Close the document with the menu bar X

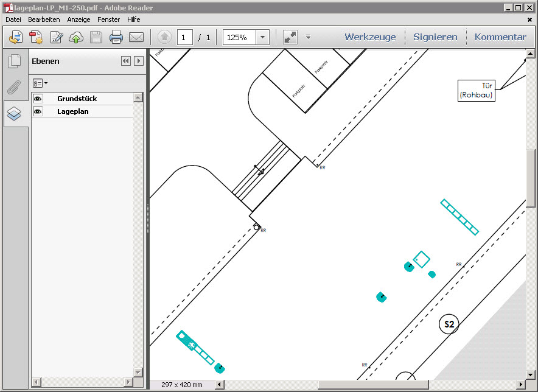click(x=529, y=20)
